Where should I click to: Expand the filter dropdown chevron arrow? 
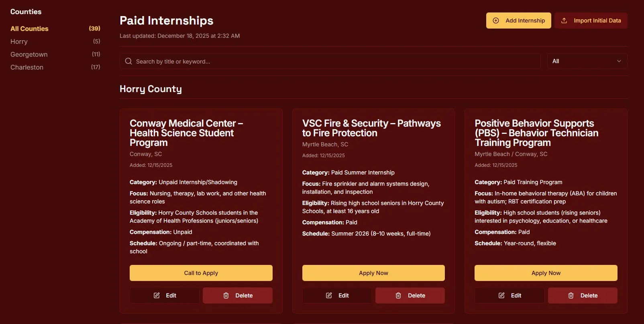point(619,61)
